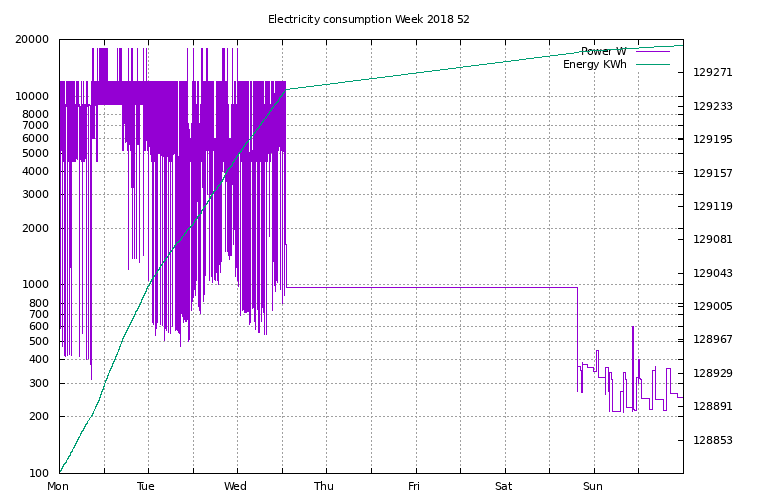Viewport: 768px width, 500px height.
Task: Click the '129271' right axis value
Action: coord(713,72)
